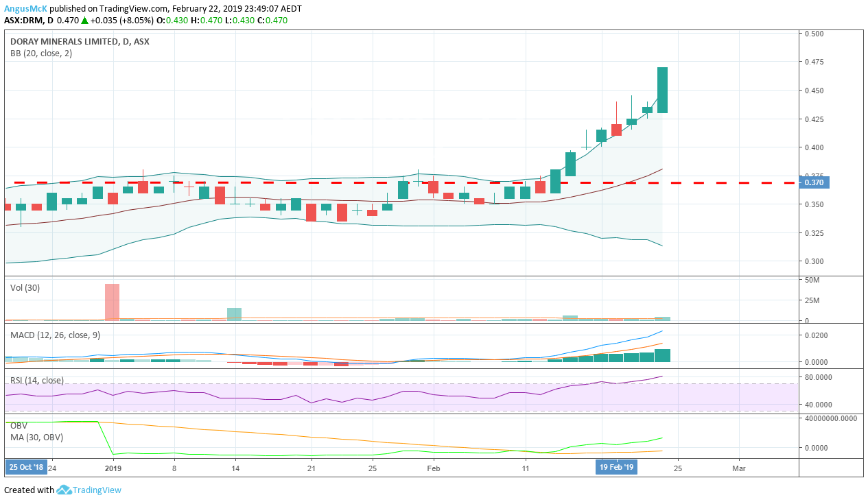This screenshot has height=502, width=868.
Task: Click the large red volume bar
Action: pyautogui.click(x=112, y=302)
